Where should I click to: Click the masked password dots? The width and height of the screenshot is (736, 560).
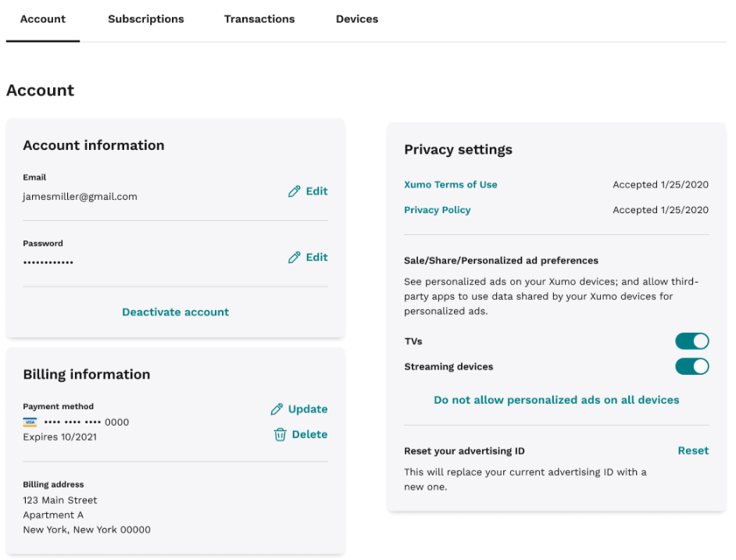tap(48, 262)
